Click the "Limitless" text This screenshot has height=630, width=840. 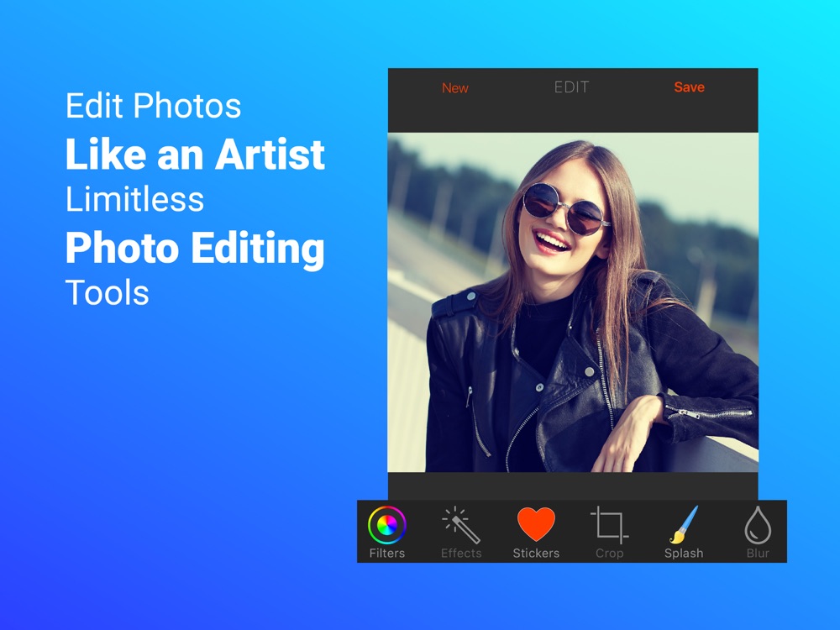point(134,199)
